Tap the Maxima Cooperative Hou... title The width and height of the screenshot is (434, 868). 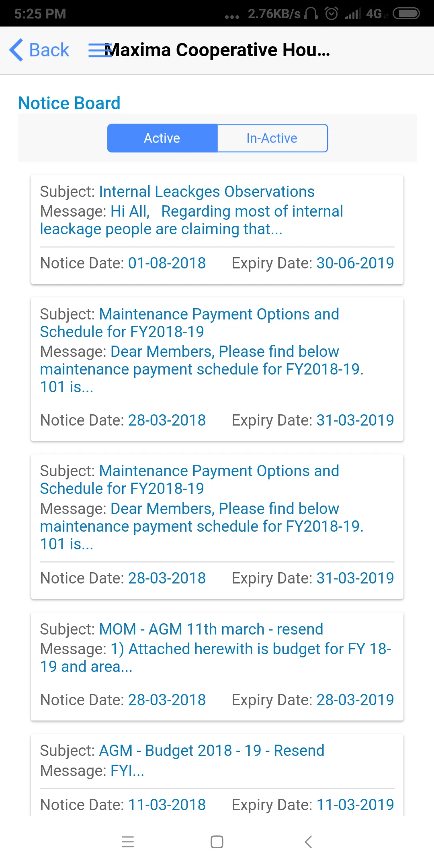pyautogui.click(x=217, y=50)
